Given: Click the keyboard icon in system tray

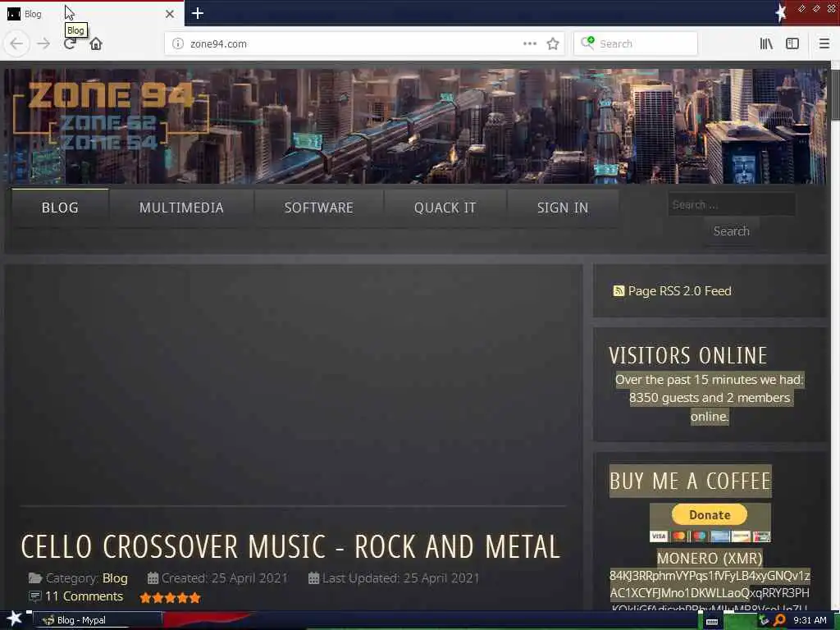Looking at the screenshot, I should coord(712,622).
